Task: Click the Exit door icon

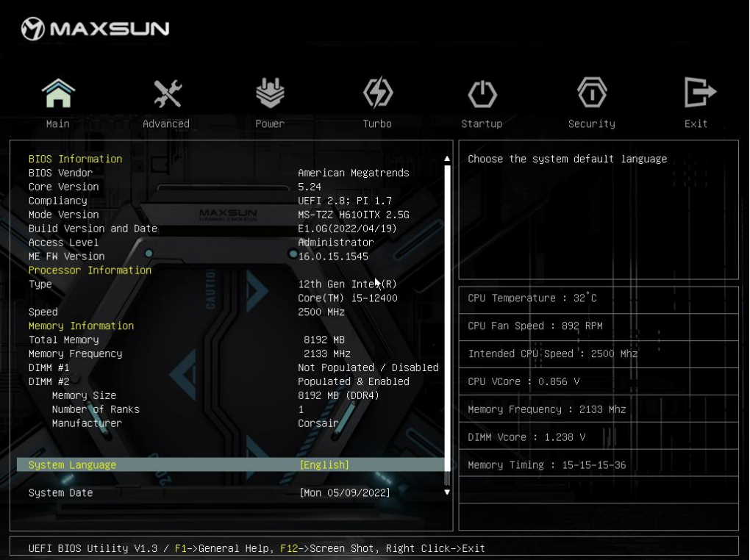Action: point(699,93)
